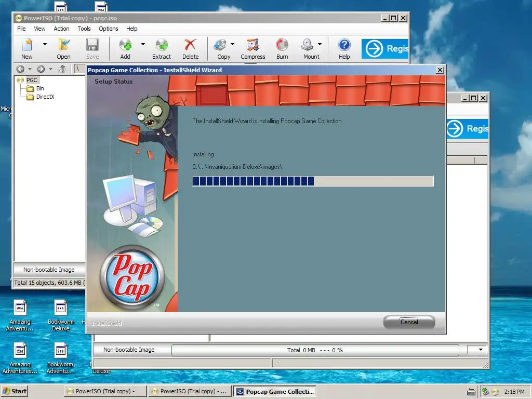Open the dropdown arrow beside Copy

[x=232, y=44]
